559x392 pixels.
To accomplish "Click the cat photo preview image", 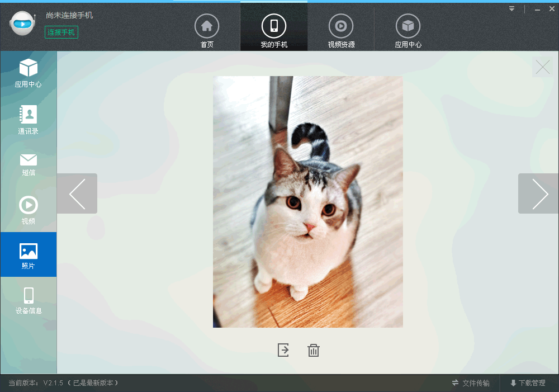I will tap(307, 201).
